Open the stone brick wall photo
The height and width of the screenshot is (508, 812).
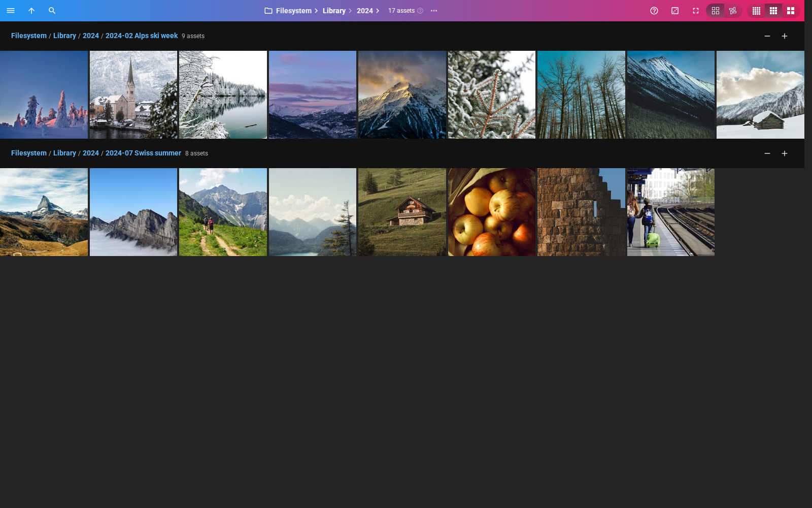(x=581, y=212)
